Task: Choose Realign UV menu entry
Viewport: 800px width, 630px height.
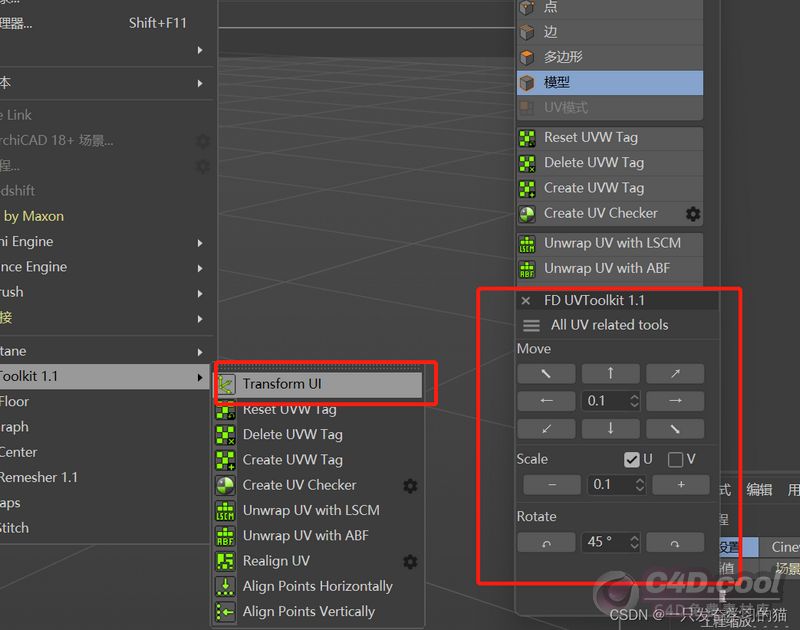Action: tap(318, 561)
